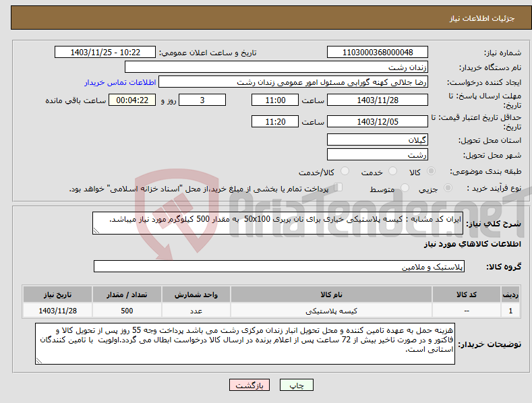The height and width of the screenshot is (403, 532).
Task: Select the خدمت radio button
Action: (392, 171)
